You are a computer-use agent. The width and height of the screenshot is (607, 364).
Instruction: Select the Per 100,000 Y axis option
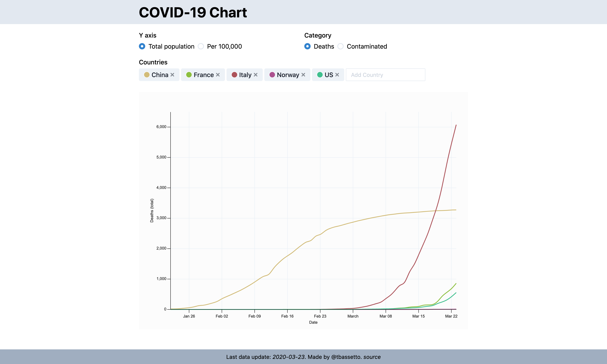click(x=201, y=46)
